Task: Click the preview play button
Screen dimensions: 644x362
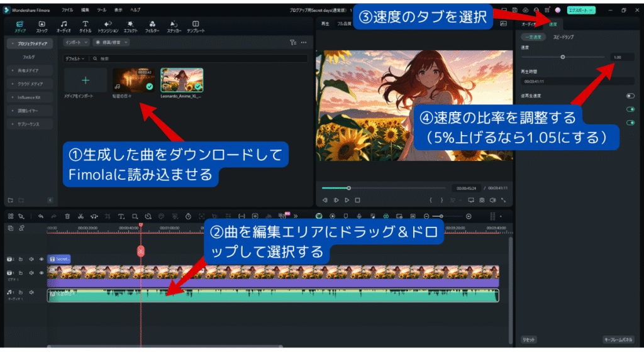Action: pos(347,200)
